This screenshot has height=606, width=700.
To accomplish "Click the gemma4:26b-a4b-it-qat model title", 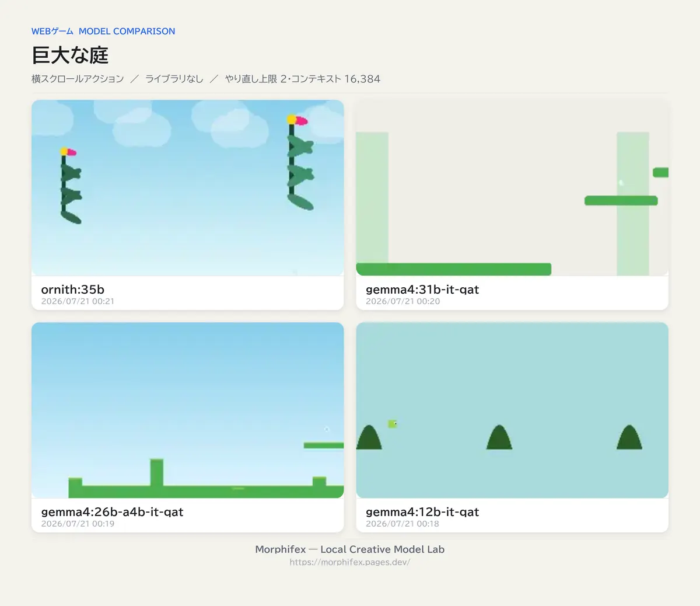I will [x=112, y=511].
